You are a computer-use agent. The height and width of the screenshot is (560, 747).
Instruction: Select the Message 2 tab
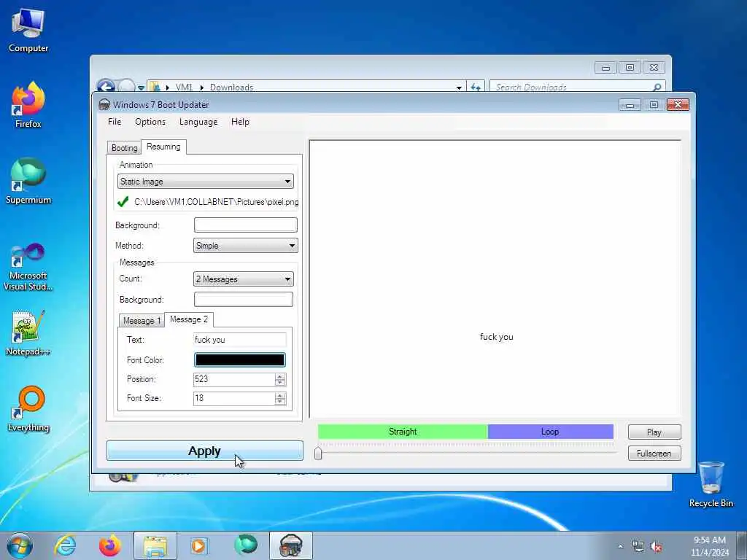tap(189, 319)
